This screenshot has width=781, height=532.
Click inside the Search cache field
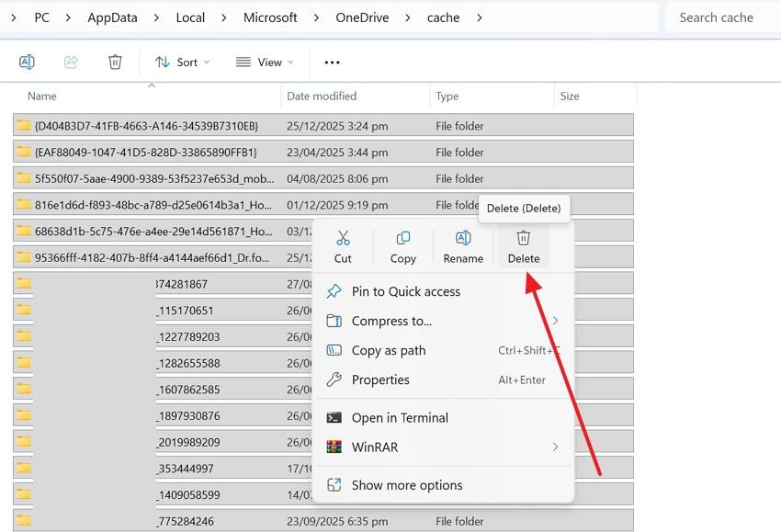click(x=716, y=17)
